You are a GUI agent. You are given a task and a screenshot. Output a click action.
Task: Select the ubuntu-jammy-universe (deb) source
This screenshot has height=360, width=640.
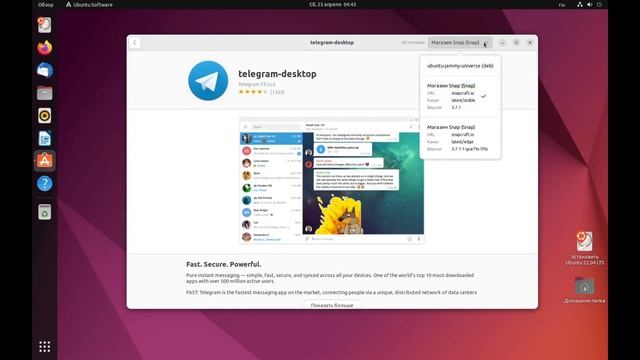coord(460,66)
